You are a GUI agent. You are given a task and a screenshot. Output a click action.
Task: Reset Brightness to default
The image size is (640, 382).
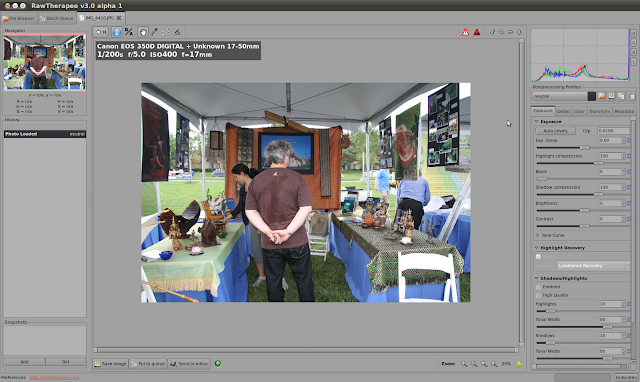tap(629, 203)
